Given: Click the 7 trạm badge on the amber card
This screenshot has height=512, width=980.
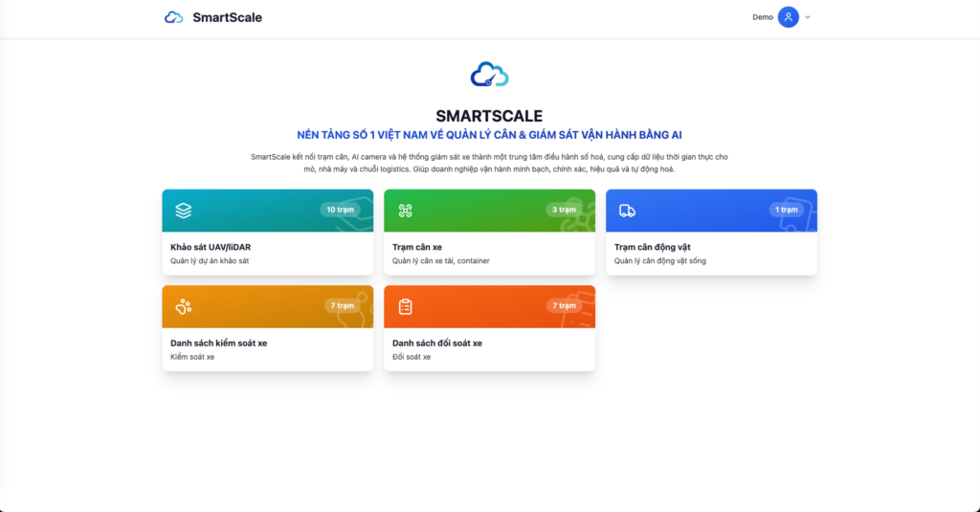Looking at the screenshot, I should (342, 305).
